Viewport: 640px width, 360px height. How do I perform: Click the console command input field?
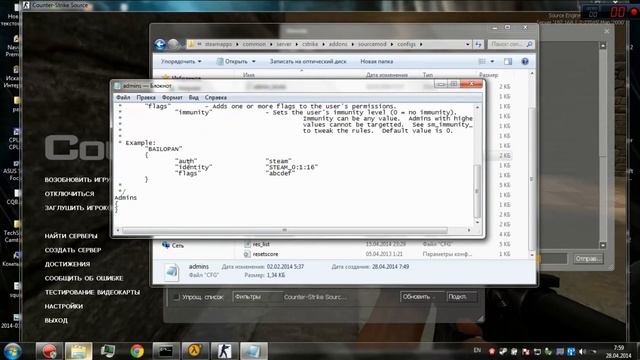click(x=553, y=259)
